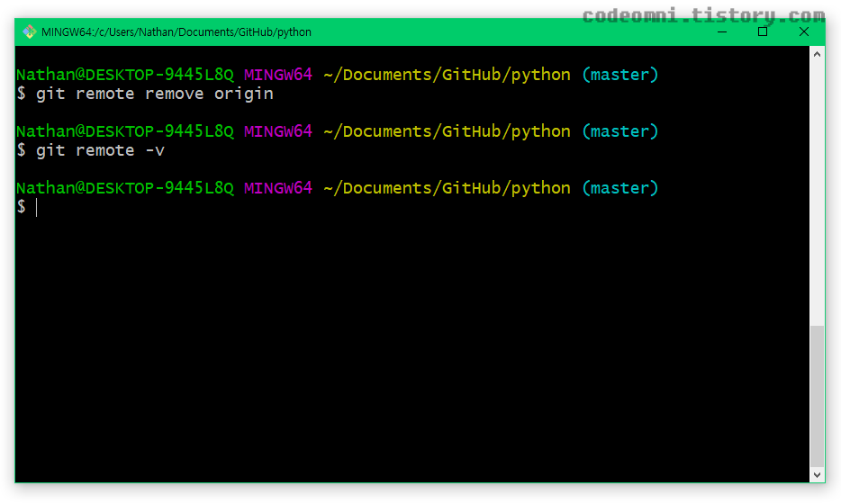Click the 'git remote -v' command line
This screenshot has width=841, height=504.
click(91, 150)
